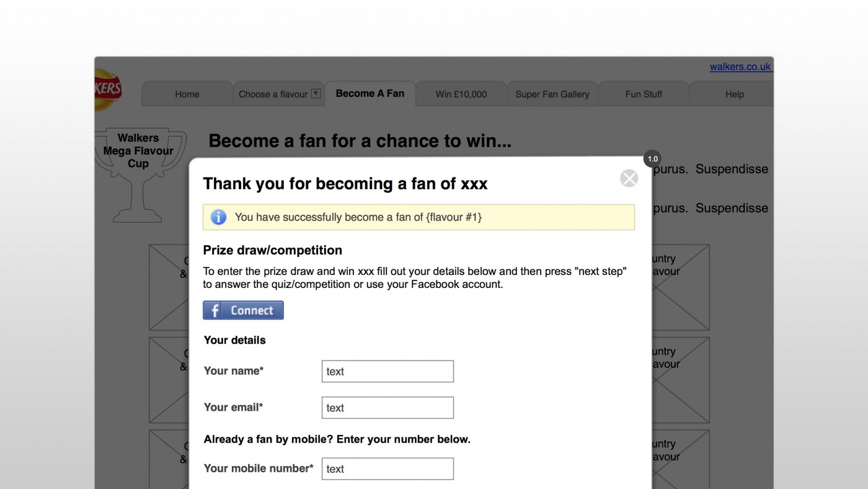Close the fan confirmation dialog
The width and height of the screenshot is (868, 489).
(x=629, y=179)
